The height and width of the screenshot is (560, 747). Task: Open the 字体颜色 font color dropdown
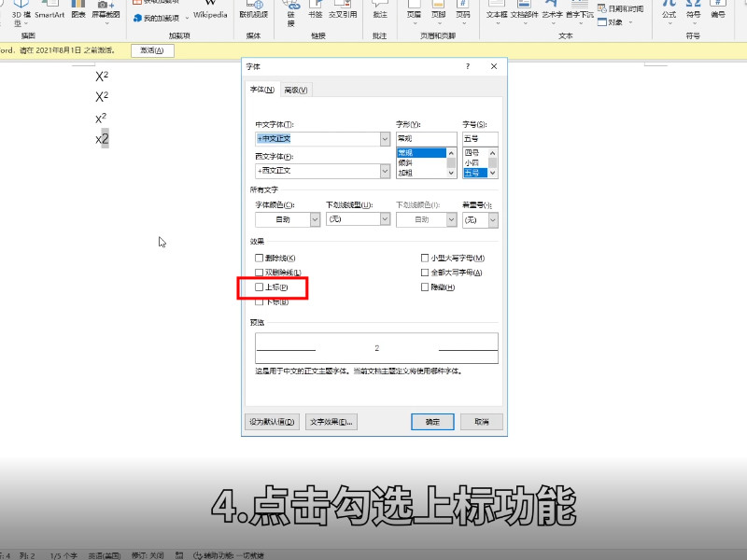pyautogui.click(x=315, y=219)
